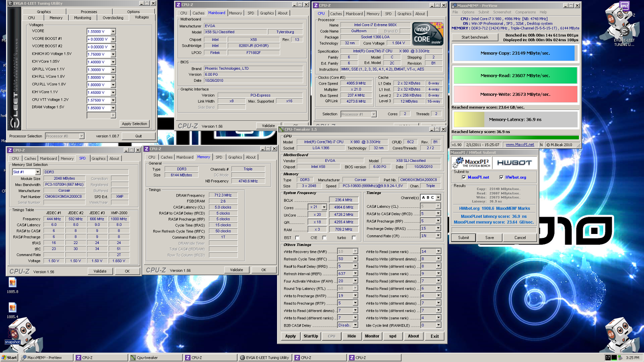Click the Quit button in E-LEET
The width and height of the screenshot is (644, 362).
tap(138, 136)
